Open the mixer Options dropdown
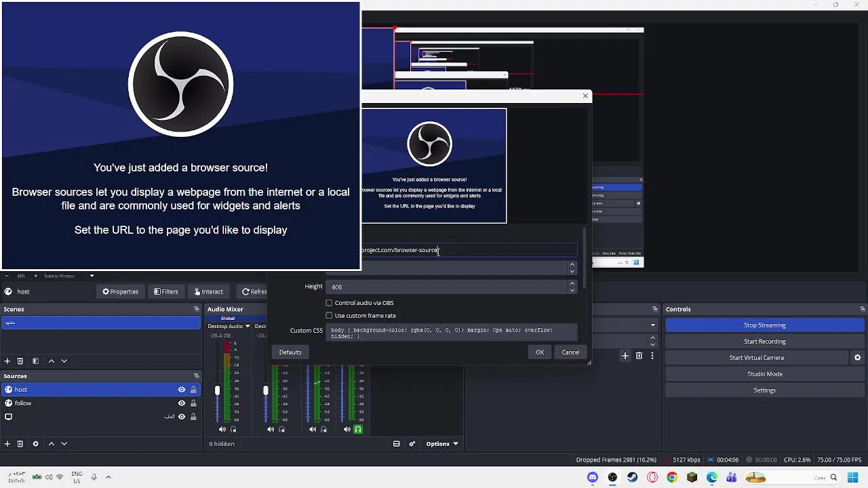The width and height of the screenshot is (868, 488). 441,444
